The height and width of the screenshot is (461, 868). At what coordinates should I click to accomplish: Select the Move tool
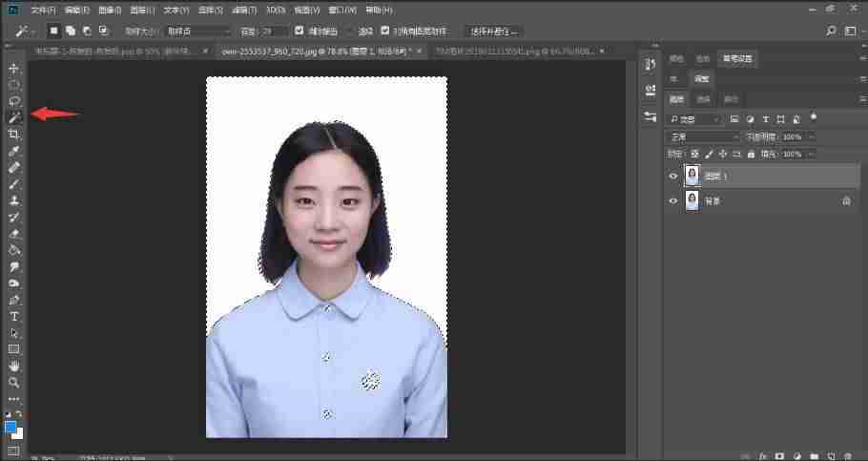pyautogui.click(x=14, y=68)
